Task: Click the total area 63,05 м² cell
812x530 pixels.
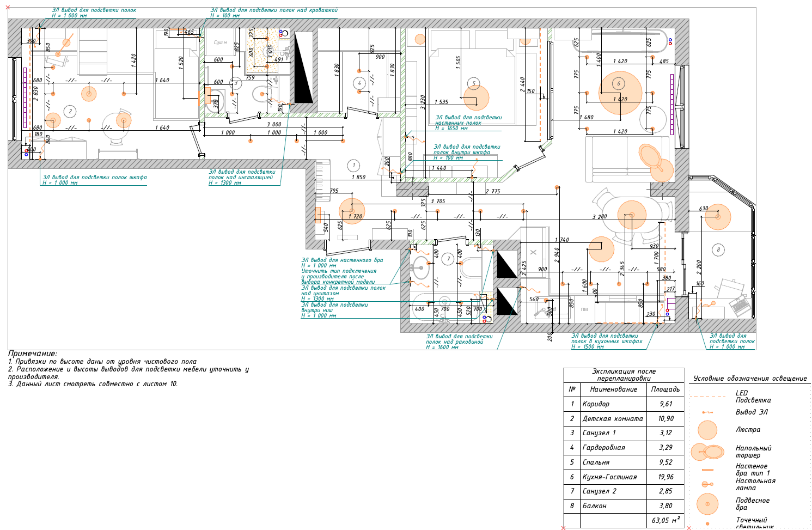Action: pyautogui.click(x=665, y=520)
